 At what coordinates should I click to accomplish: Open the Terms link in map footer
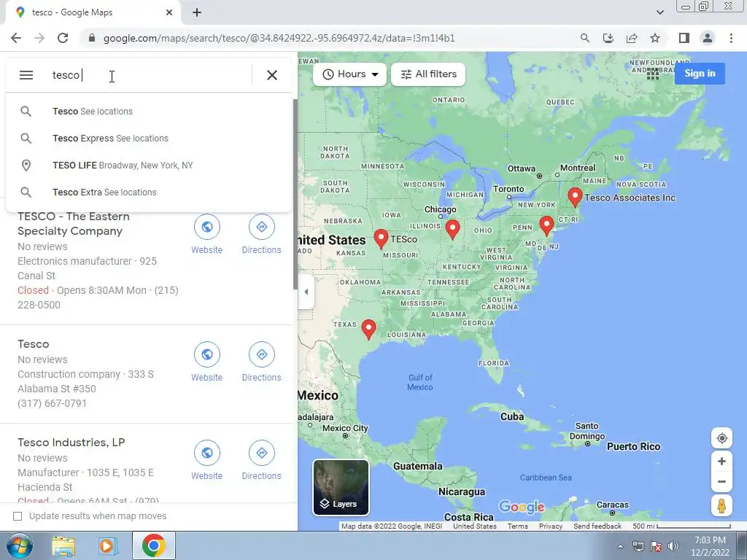coord(517,526)
